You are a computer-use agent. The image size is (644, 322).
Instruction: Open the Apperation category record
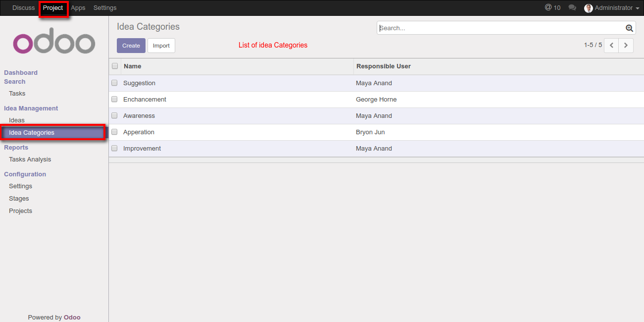pyautogui.click(x=139, y=132)
